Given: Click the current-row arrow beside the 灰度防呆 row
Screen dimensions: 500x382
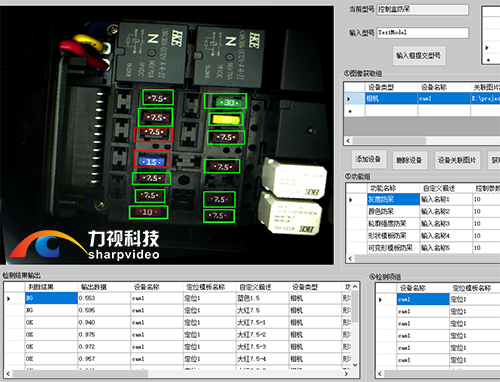Looking at the screenshot, I should pyautogui.click(x=351, y=200).
